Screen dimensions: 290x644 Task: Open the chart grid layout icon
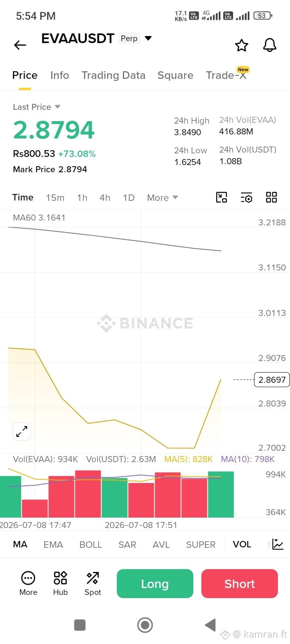pyautogui.click(x=271, y=197)
